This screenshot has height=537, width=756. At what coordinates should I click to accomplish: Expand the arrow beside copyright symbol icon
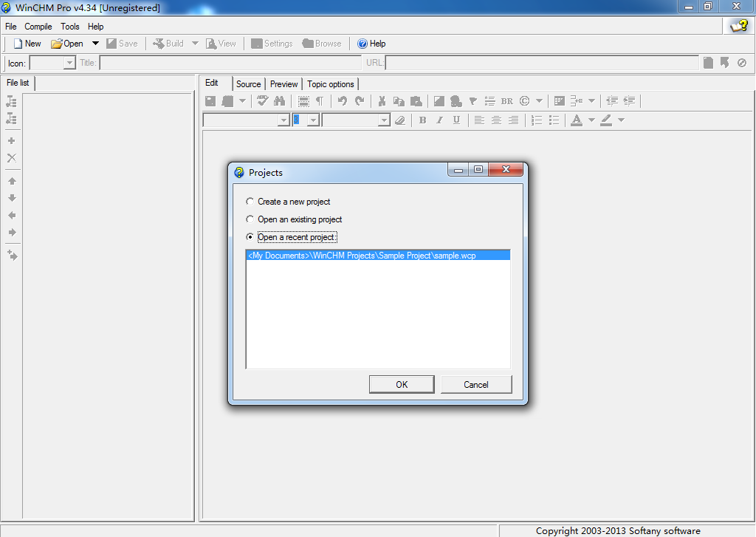pos(540,101)
